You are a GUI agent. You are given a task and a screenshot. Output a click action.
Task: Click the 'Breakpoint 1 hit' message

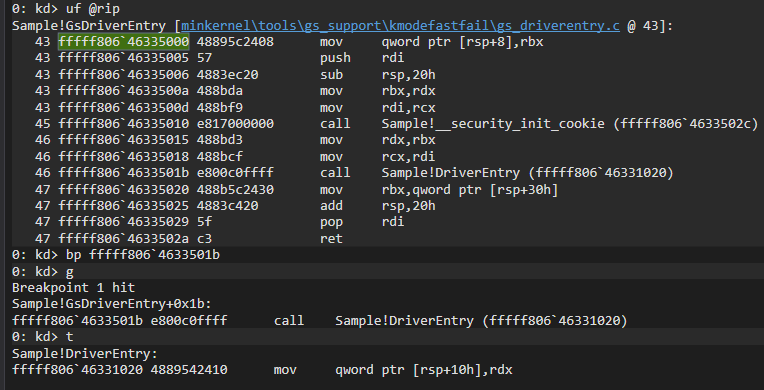(x=73, y=287)
